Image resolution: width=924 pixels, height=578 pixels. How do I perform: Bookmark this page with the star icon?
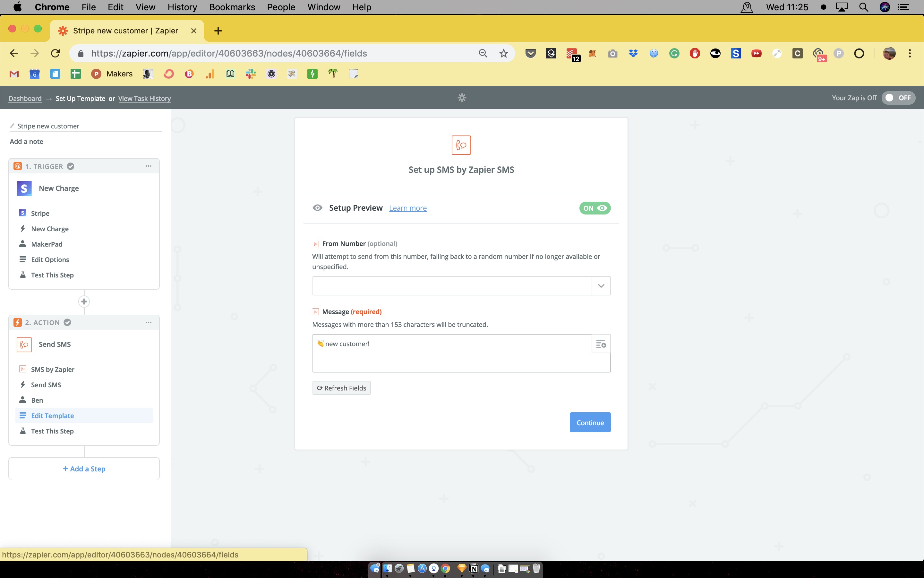[x=504, y=53]
